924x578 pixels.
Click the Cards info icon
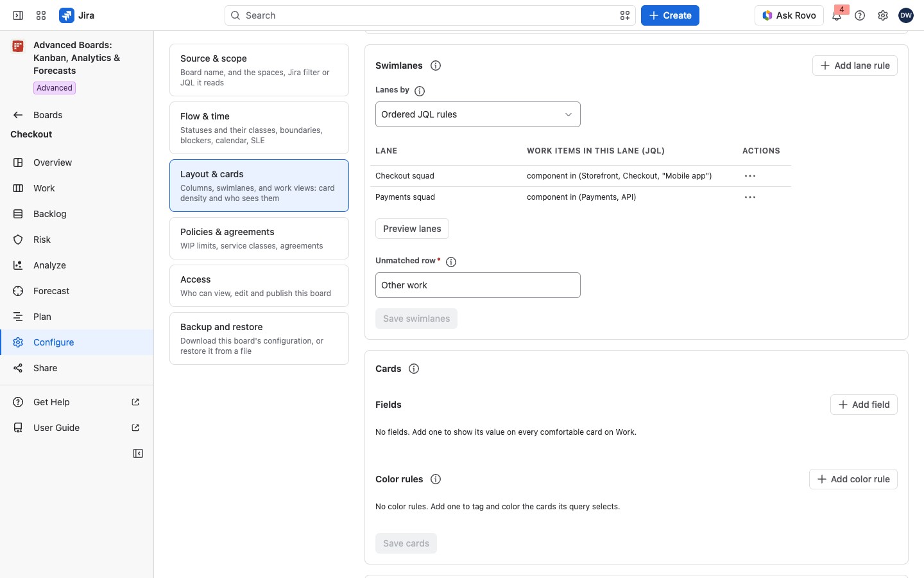coord(414,369)
